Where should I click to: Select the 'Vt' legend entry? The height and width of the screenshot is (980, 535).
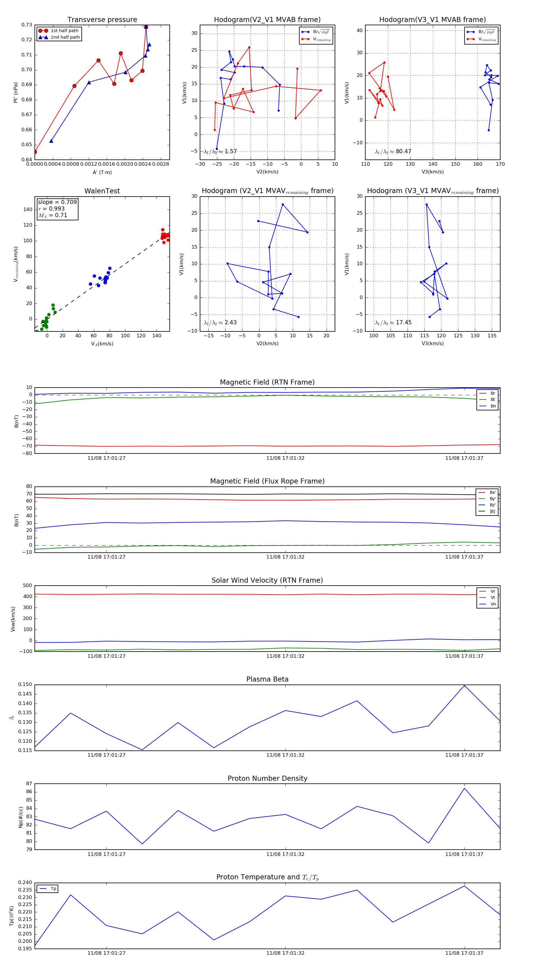(x=487, y=598)
